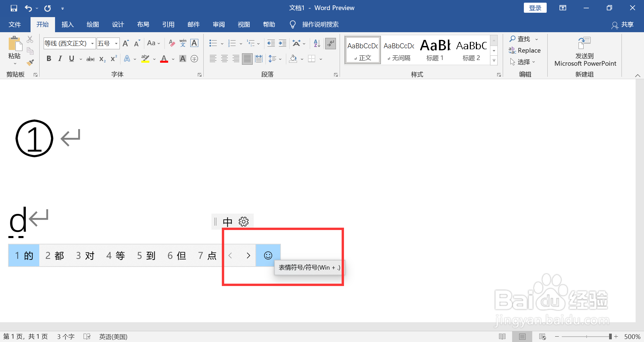Screen dimensions: 644x342
Task: Open line spacing dropdown
Action: (x=275, y=59)
